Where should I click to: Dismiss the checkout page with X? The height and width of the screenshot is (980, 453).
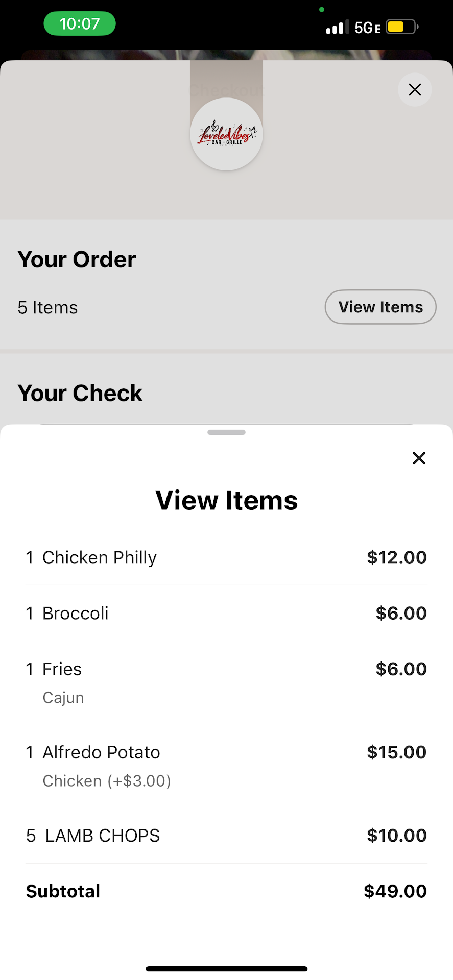pyautogui.click(x=415, y=90)
